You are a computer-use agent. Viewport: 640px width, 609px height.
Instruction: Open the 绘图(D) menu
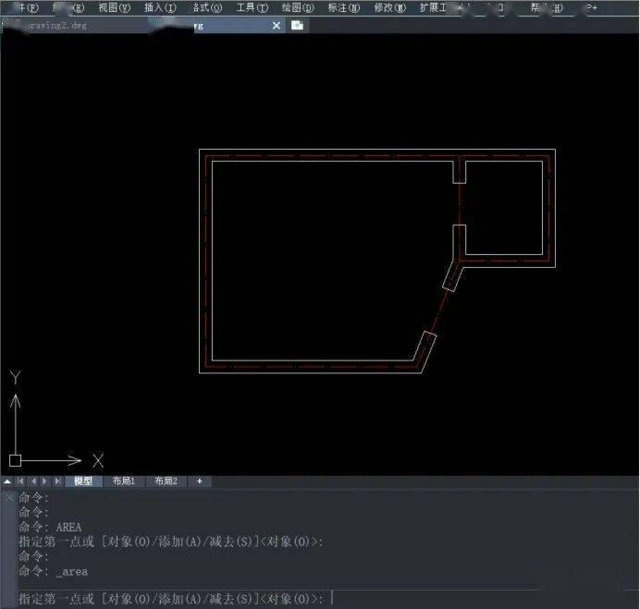point(298,7)
